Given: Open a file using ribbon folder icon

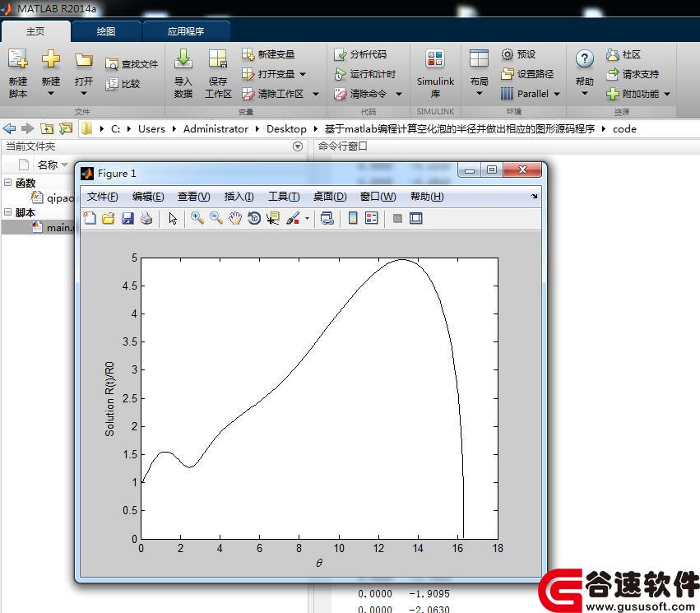Looking at the screenshot, I should [x=83, y=59].
